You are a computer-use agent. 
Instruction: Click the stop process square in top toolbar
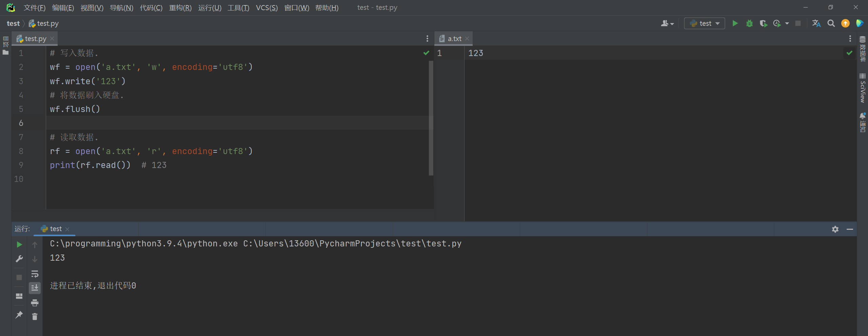(798, 23)
